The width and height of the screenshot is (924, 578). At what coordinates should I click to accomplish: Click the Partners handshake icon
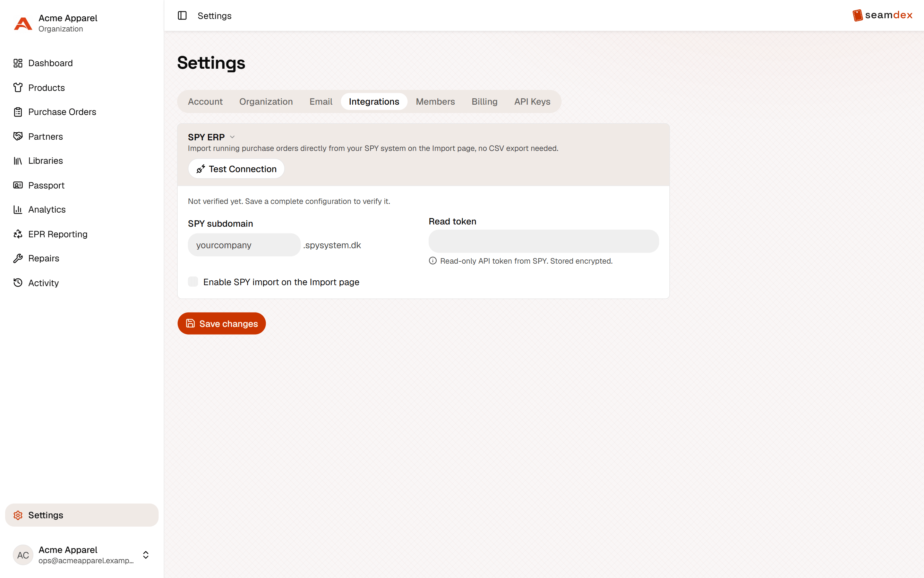tap(18, 136)
